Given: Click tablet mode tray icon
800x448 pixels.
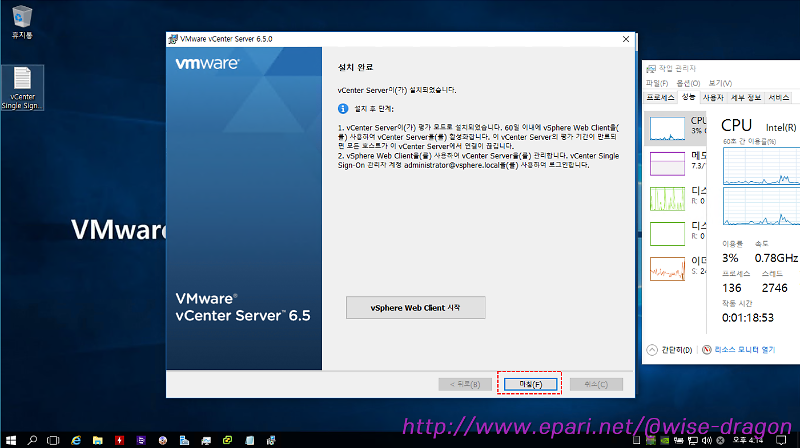Looking at the screenshot, I should tap(636, 440).
